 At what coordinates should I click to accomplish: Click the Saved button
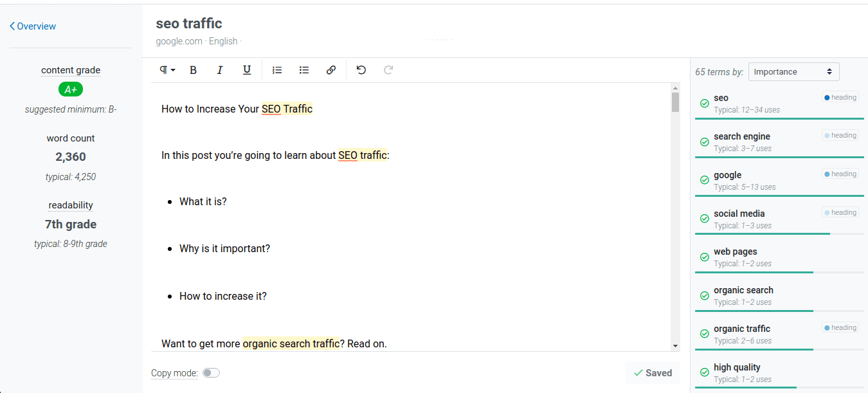653,372
